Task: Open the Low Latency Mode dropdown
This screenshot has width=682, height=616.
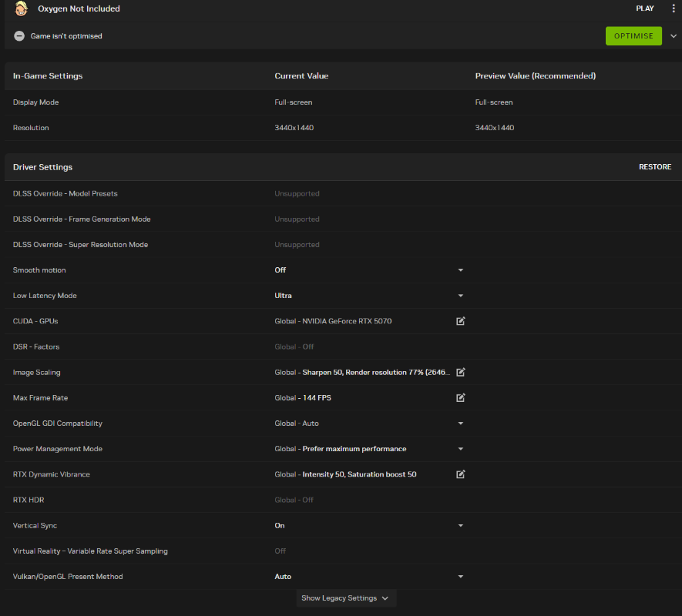Action: tap(461, 296)
